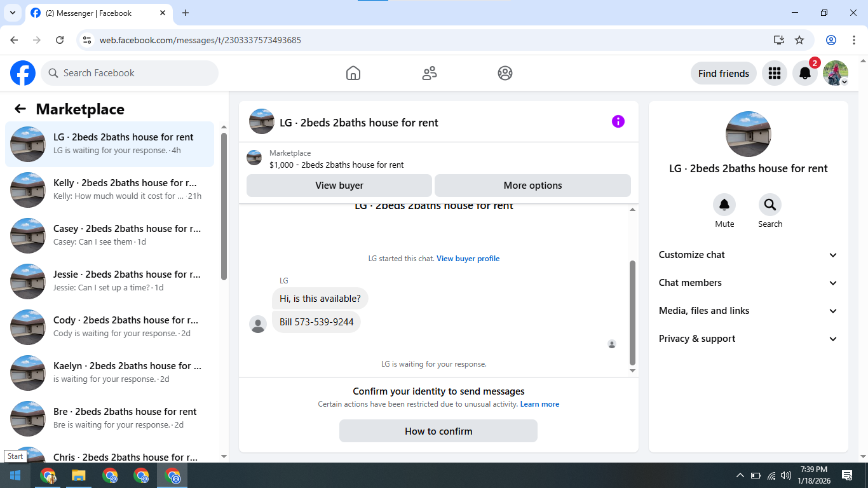Open the Learn more link
The width and height of the screenshot is (868, 488).
click(x=539, y=404)
